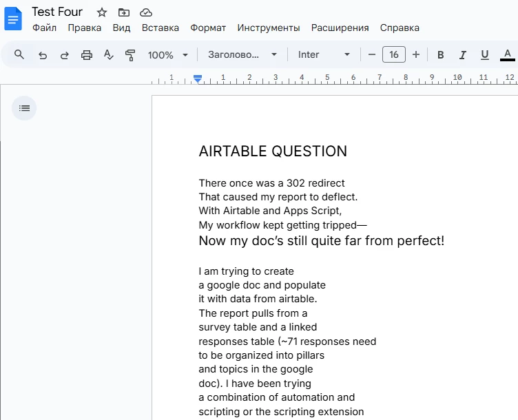518x420 pixels.
Task: Click the line 'a google doc and populate'
Action: (x=262, y=285)
